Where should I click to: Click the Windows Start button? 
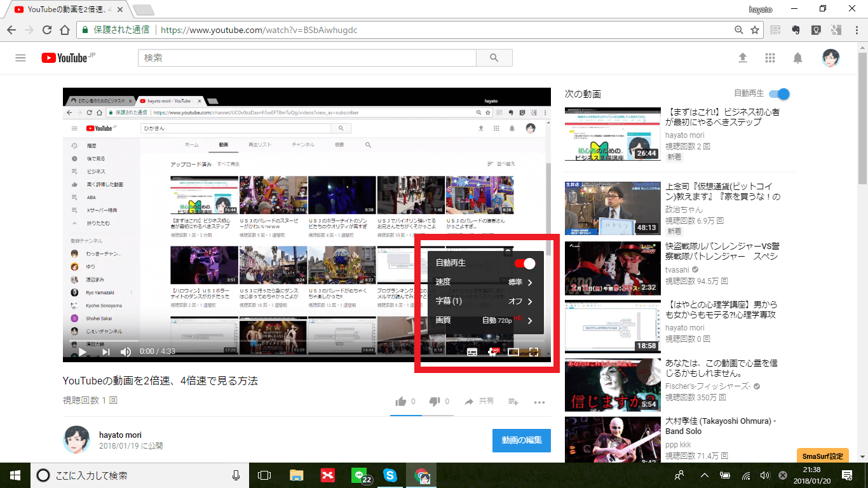tap(15, 475)
